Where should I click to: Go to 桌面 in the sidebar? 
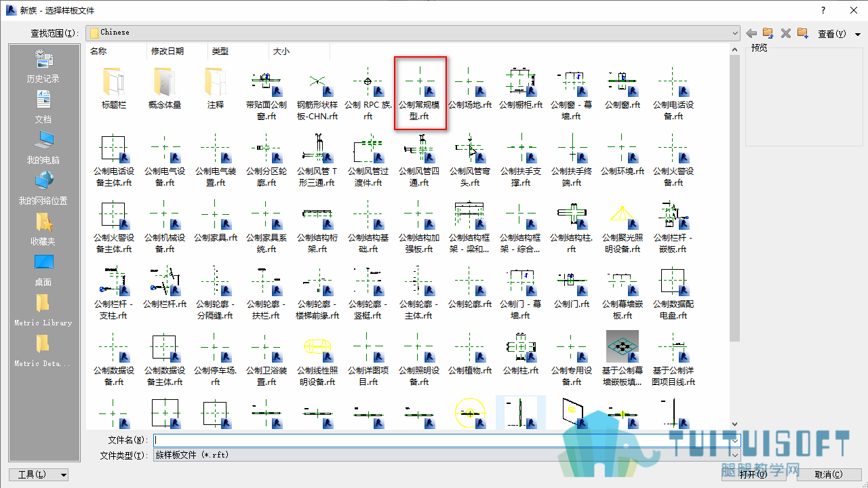tap(43, 270)
